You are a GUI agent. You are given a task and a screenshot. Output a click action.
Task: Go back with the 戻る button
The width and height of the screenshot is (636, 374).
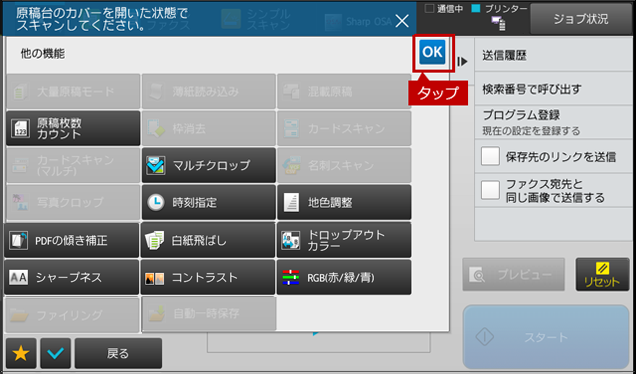coord(118,353)
